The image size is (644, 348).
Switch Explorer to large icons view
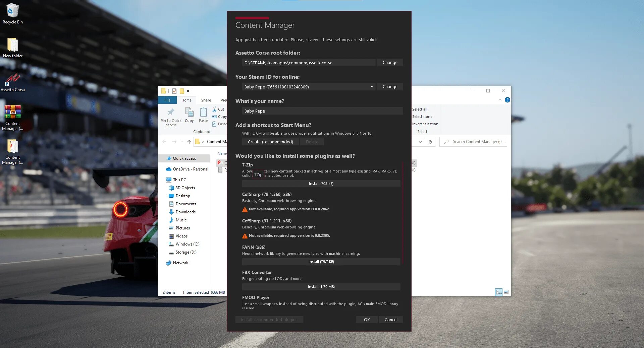click(x=506, y=292)
